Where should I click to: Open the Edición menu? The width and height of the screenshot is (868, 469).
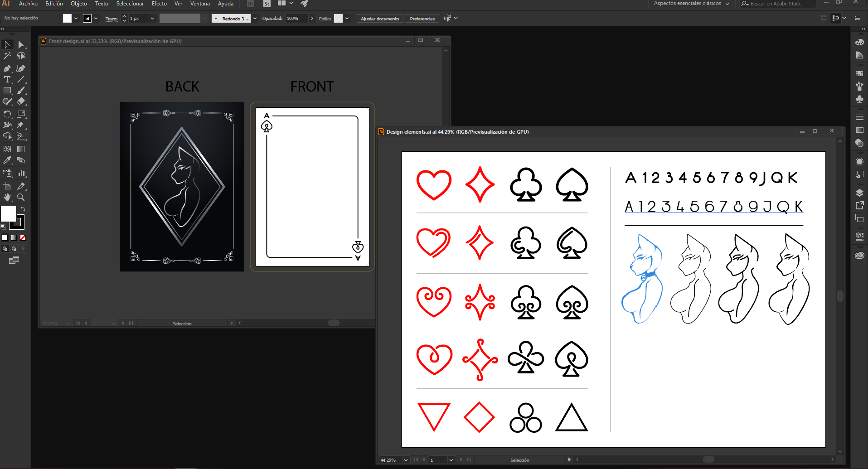click(x=54, y=4)
